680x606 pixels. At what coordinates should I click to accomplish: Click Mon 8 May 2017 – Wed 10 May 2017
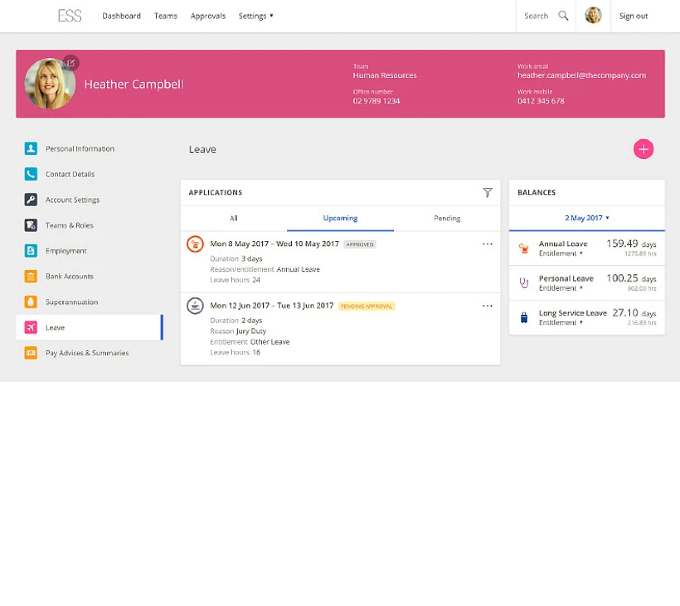(x=275, y=244)
